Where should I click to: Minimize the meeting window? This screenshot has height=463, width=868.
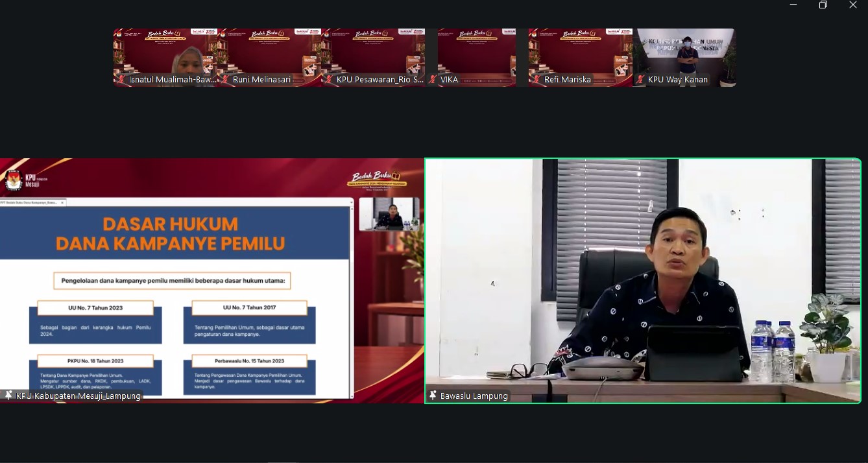793,5
